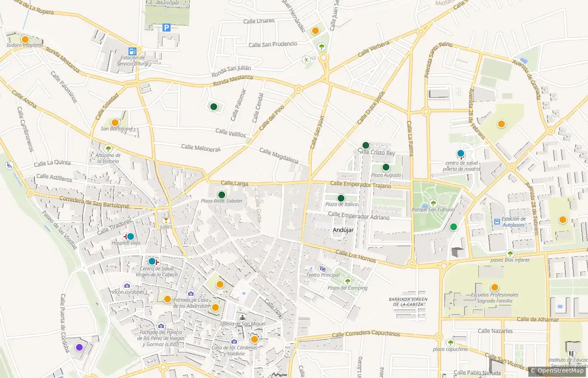Click the dark green marker near Calle Cristo Rey
The image size is (588, 378).
tap(366, 145)
